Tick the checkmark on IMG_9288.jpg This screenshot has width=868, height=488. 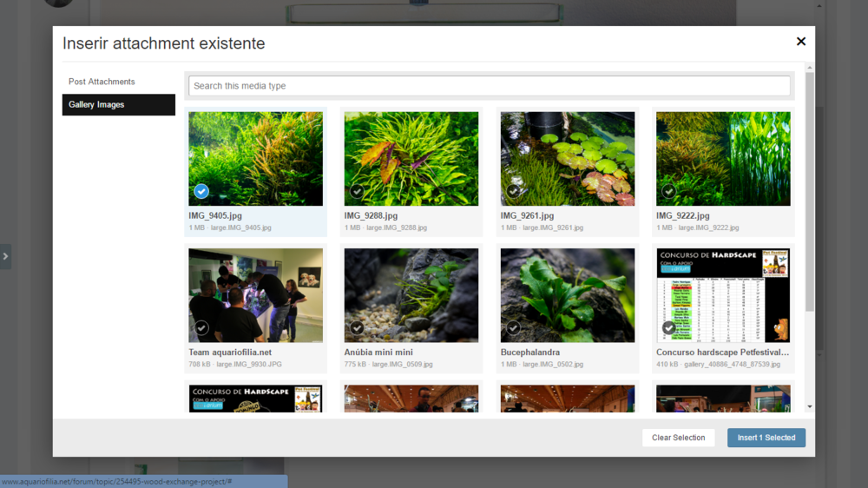357,191
